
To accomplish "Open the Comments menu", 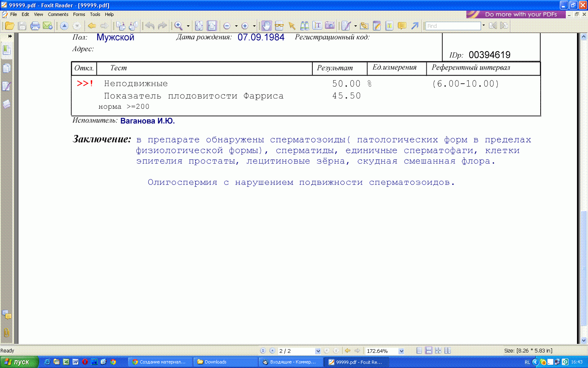I will coord(58,14).
